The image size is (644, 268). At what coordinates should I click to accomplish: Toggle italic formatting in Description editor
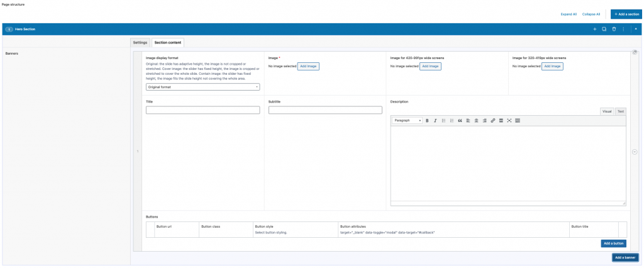pos(435,120)
